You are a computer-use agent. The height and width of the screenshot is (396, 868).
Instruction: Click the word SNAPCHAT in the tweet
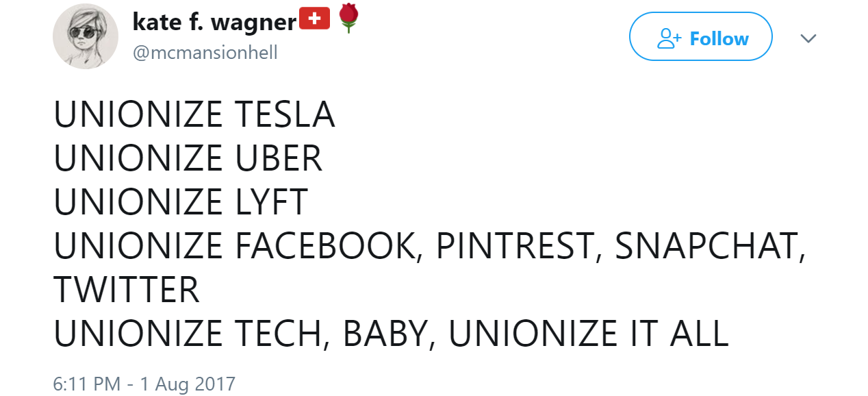click(709, 247)
